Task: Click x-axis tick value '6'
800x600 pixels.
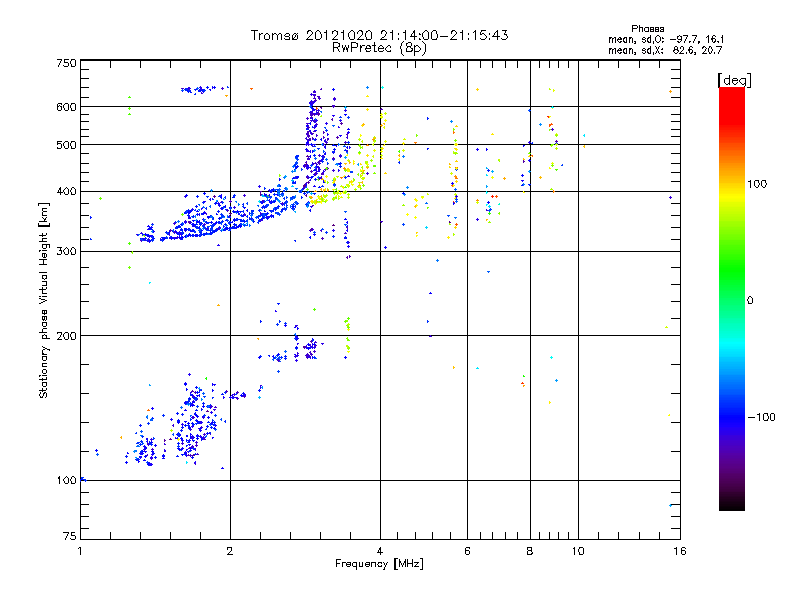Action: (467, 551)
